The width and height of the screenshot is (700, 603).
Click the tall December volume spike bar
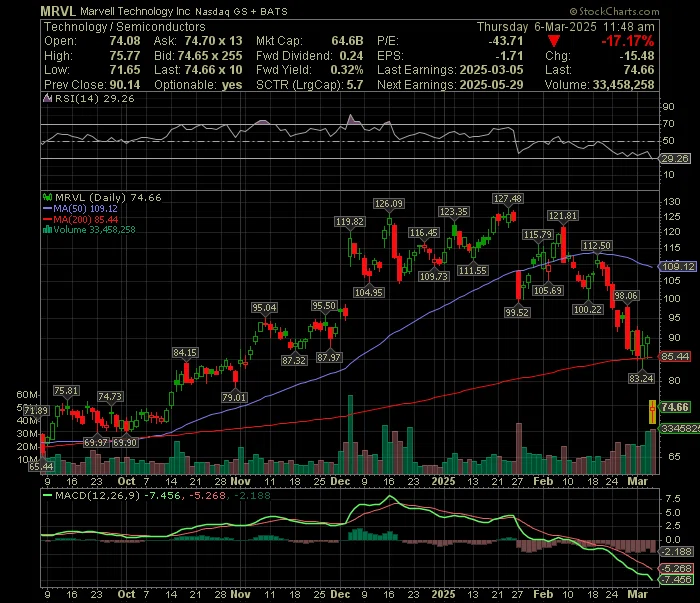pos(350,434)
